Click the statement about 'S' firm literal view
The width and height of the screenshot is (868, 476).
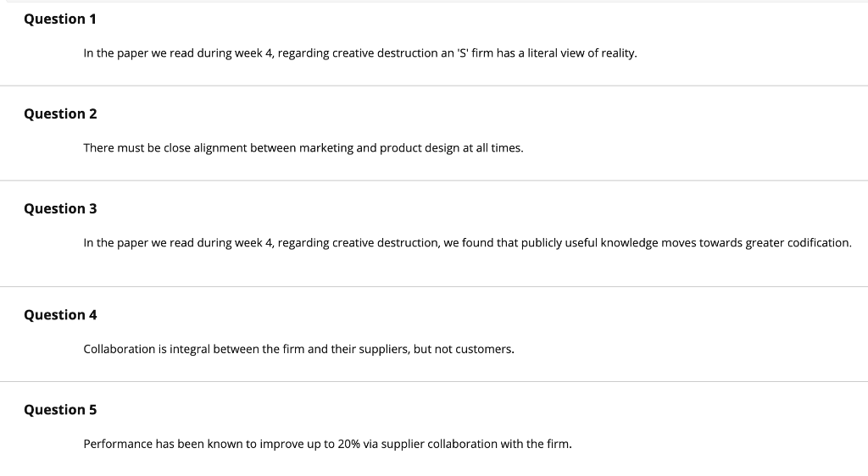click(359, 53)
